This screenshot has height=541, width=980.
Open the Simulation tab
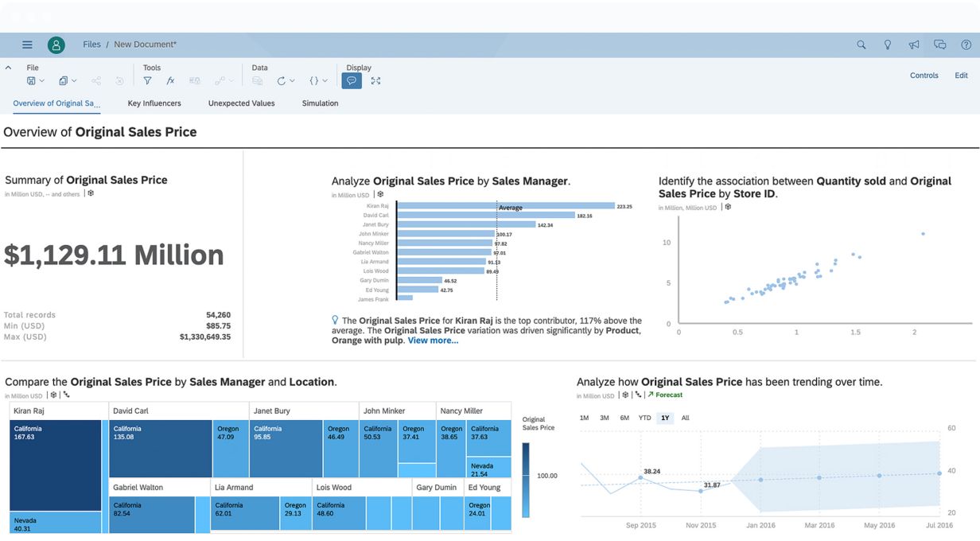320,103
